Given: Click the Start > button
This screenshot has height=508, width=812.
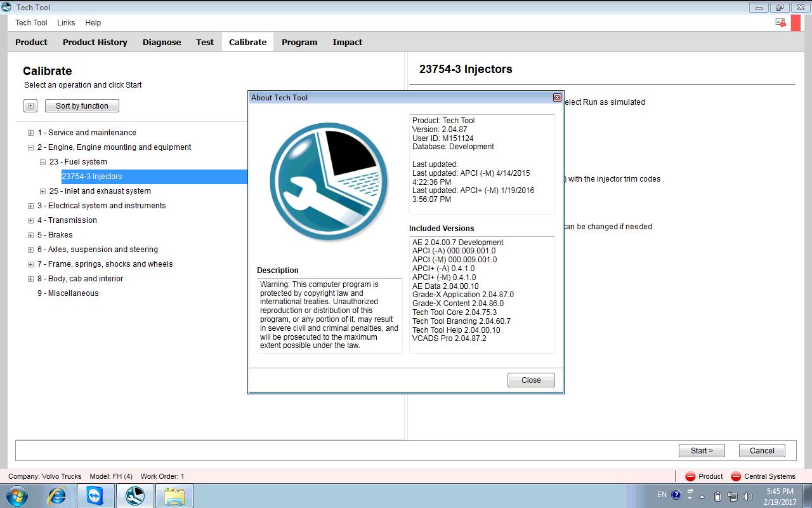Looking at the screenshot, I should (x=702, y=450).
